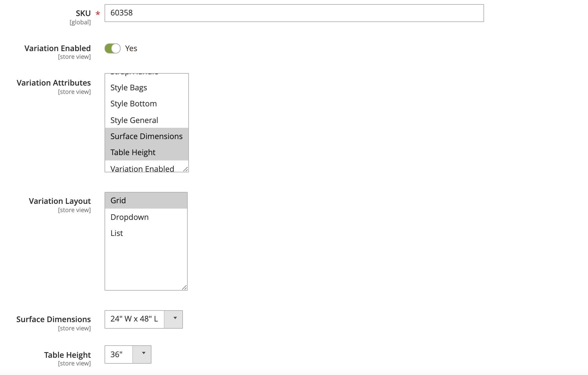Click the resize handle on Variation Attributes list

(186, 169)
